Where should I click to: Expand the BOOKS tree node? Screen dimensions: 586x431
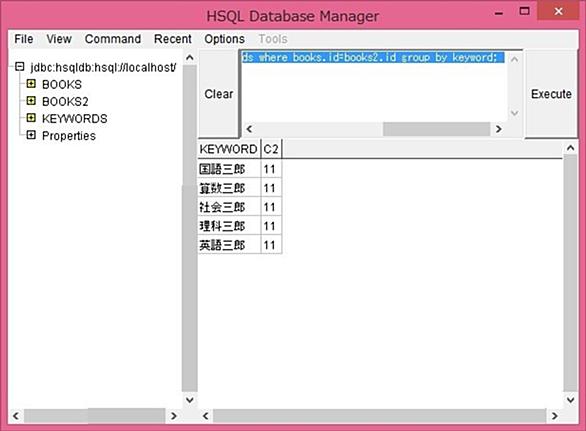(x=31, y=84)
